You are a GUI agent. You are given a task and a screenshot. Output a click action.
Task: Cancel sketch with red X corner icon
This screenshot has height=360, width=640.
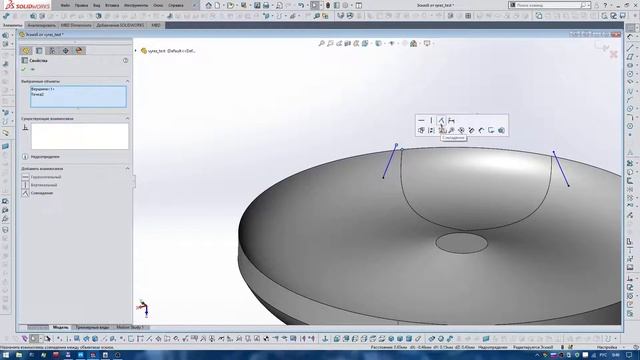tap(613, 54)
